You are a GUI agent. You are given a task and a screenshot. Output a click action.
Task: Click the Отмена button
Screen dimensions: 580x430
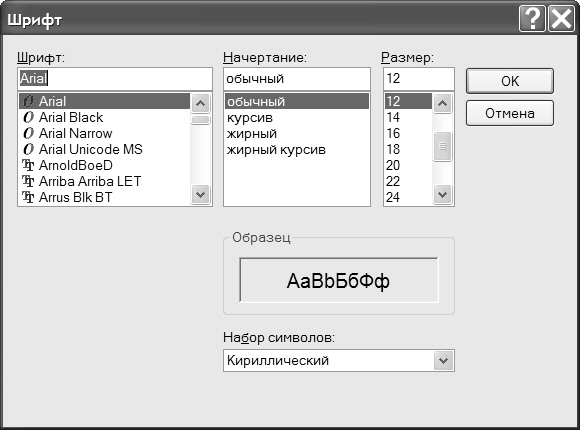510,113
